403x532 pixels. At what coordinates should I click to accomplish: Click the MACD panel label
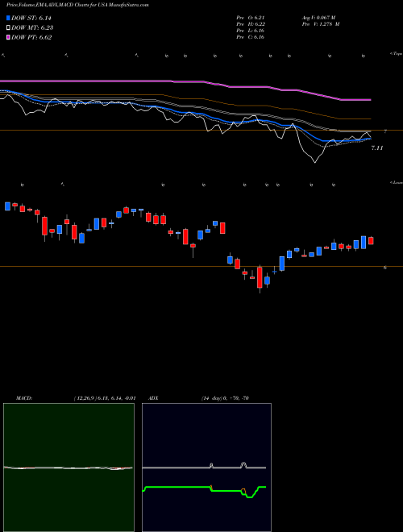coord(23,398)
